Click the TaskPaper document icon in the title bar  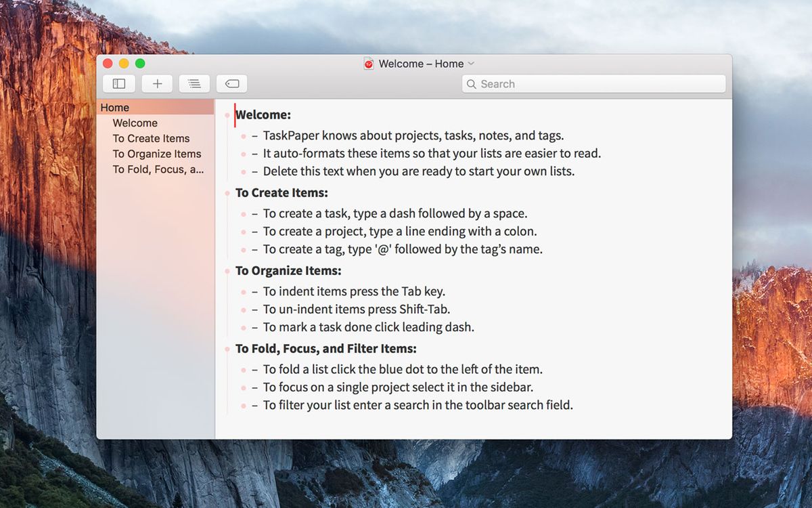coord(369,63)
